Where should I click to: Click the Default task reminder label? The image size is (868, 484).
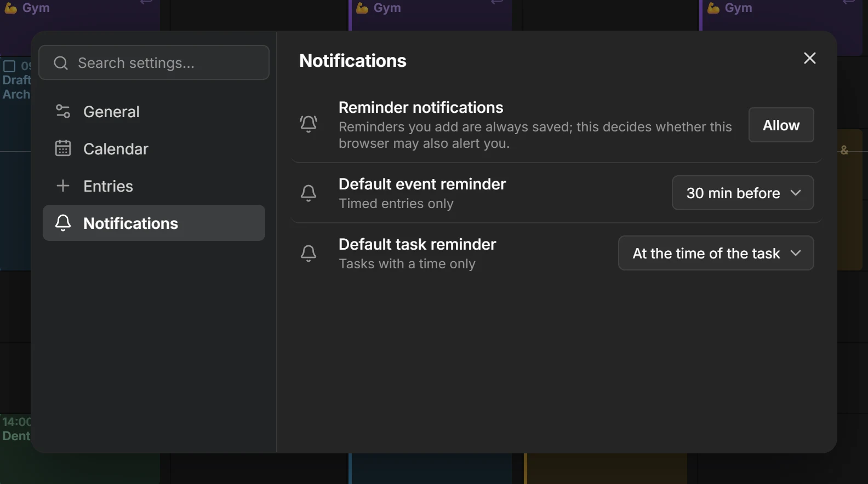click(x=417, y=244)
